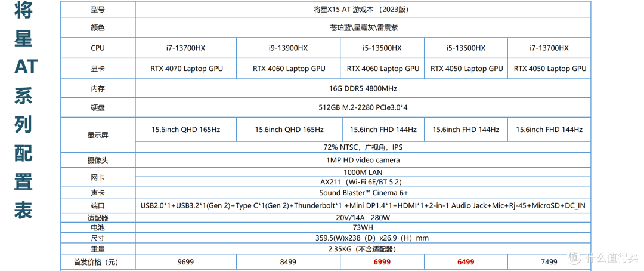Click the 电池 row label

pyautogui.click(x=98, y=227)
